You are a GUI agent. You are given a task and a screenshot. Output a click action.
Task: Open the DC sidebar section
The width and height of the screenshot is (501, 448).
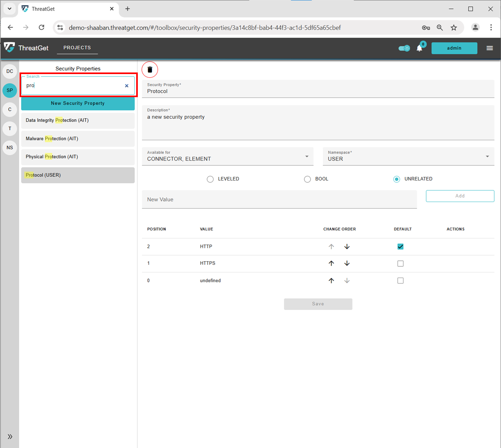(10, 71)
